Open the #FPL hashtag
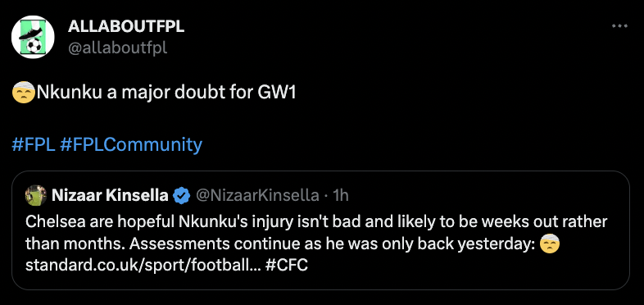 (34, 144)
